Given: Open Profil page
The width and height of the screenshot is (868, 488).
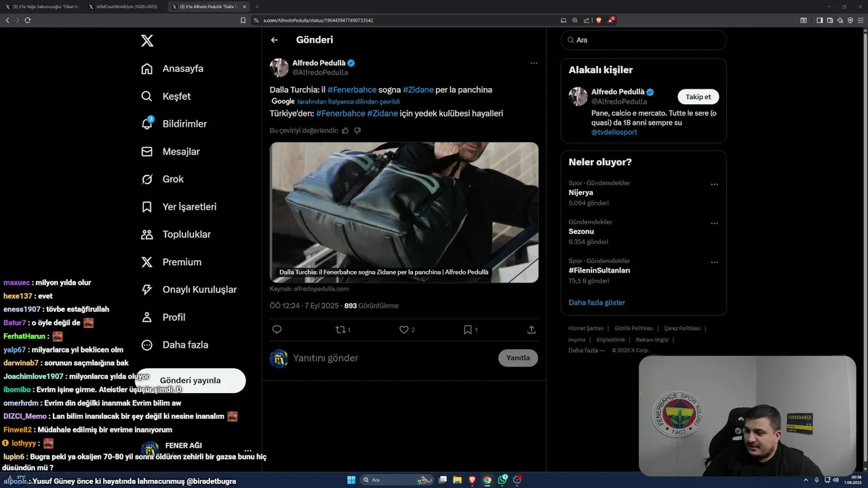Looking at the screenshot, I should pyautogui.click(x=163, y=317).
